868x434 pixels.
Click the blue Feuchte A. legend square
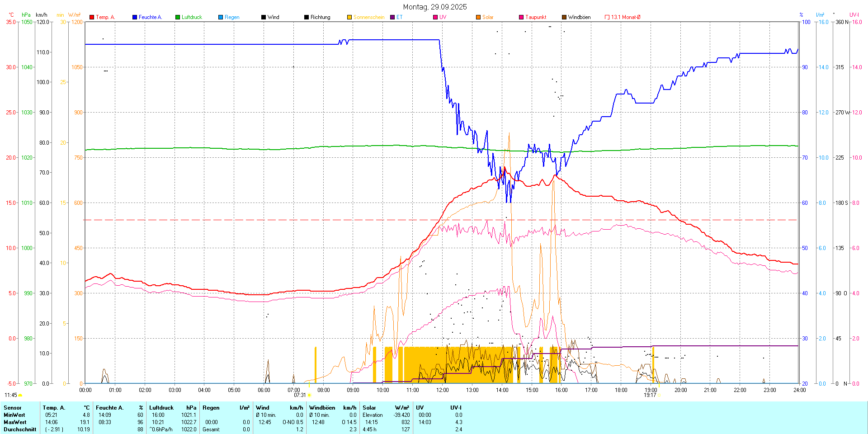click(135, 17)
